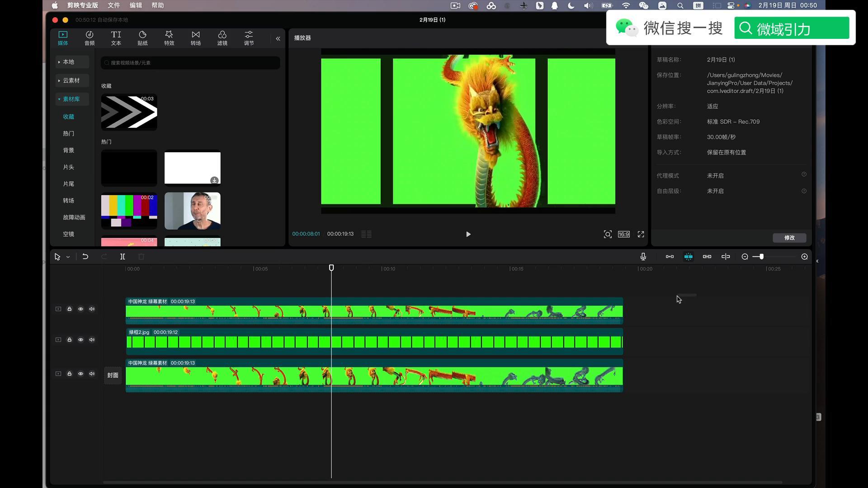Select the 转场 category in sidebar

(x=69, y=201)
